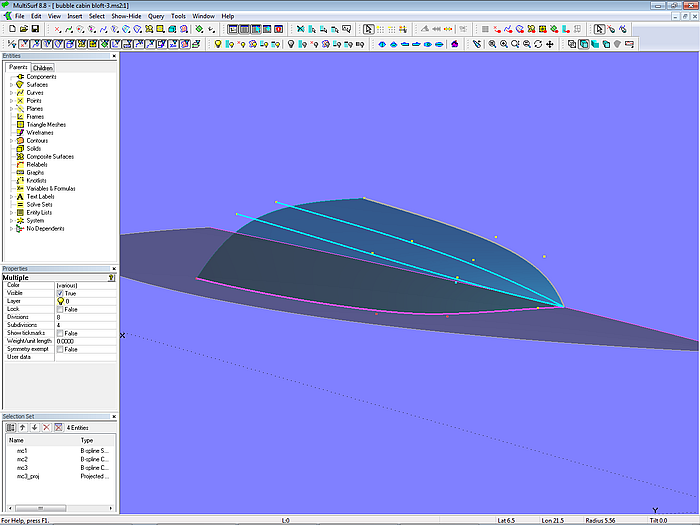Viewport: 700px width, 525px height.
Task: Click the Rotate view circular arrow icon
Action: 538,44
